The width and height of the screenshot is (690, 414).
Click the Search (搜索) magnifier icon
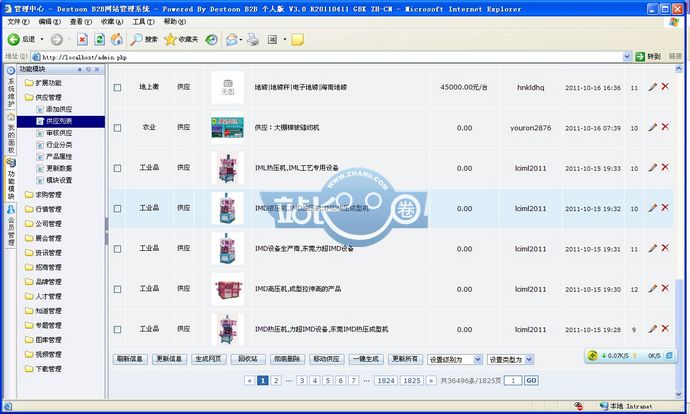(138, 39)
